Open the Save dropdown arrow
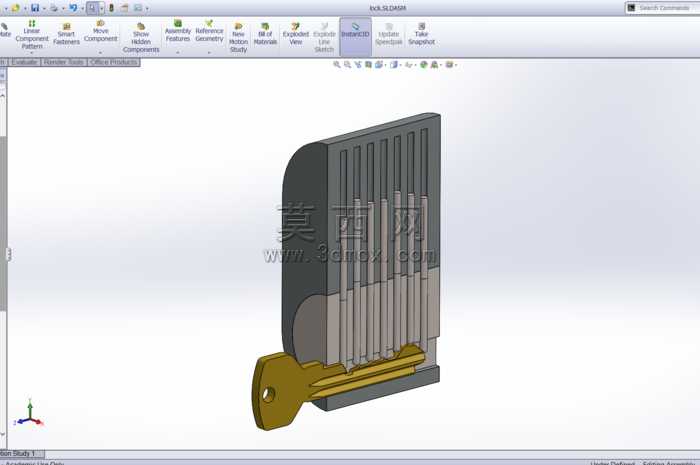 click(x=44, y=8)
